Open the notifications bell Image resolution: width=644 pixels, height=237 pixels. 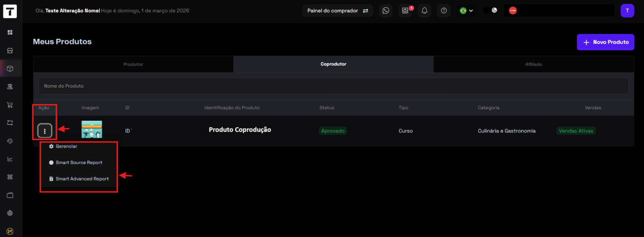point(424,10)
